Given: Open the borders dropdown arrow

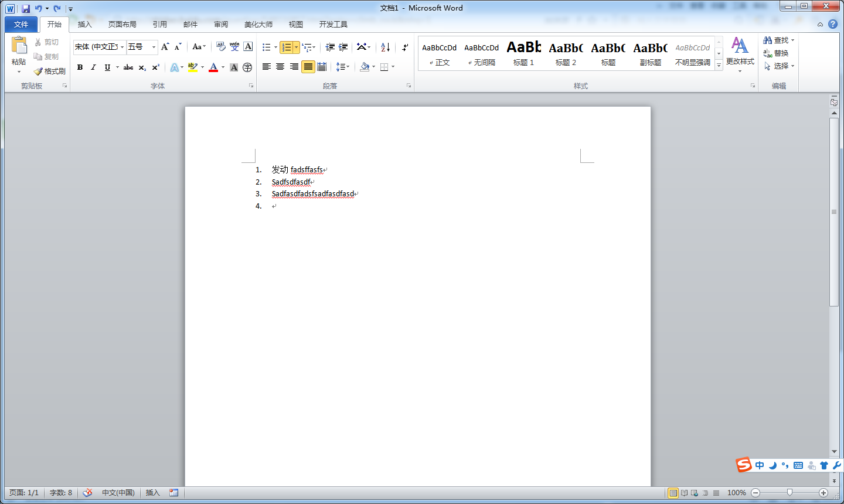Looking at the screenshot, I should point(393,67).
